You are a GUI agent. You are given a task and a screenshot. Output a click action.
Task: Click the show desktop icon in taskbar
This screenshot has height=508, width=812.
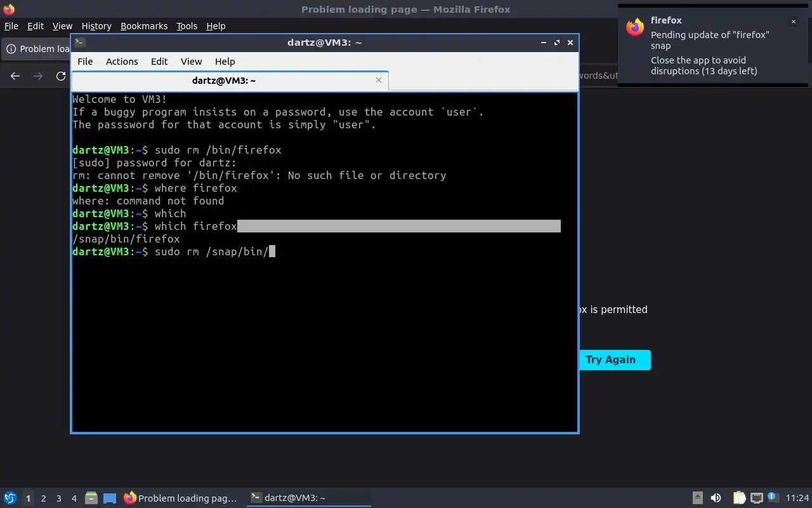click(x=110, y=498)
